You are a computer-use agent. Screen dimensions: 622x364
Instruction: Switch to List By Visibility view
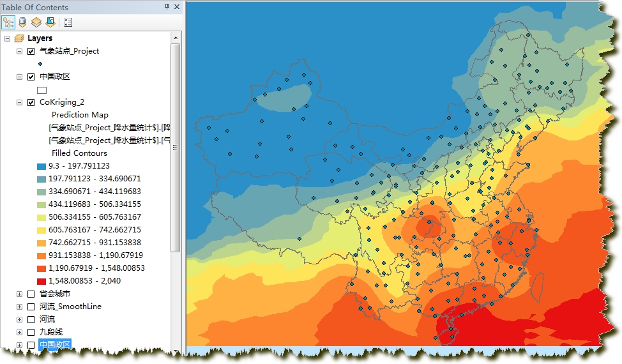[36, 22]
